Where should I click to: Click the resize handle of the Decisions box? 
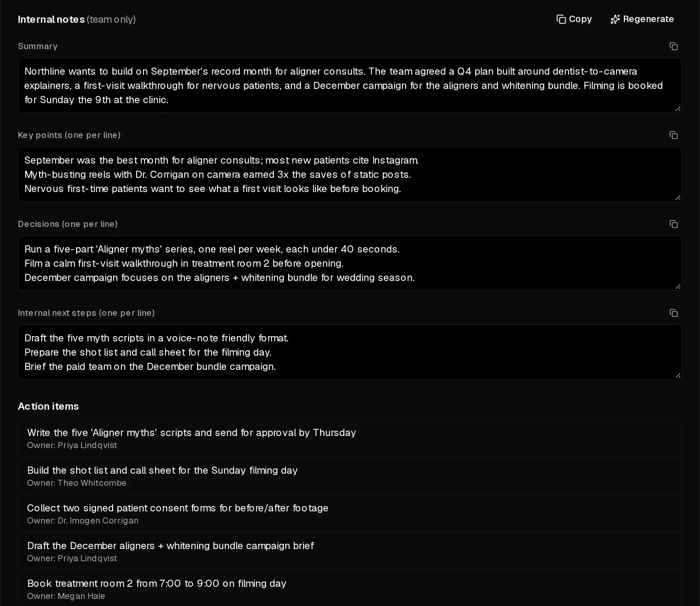tap(678, 287)
